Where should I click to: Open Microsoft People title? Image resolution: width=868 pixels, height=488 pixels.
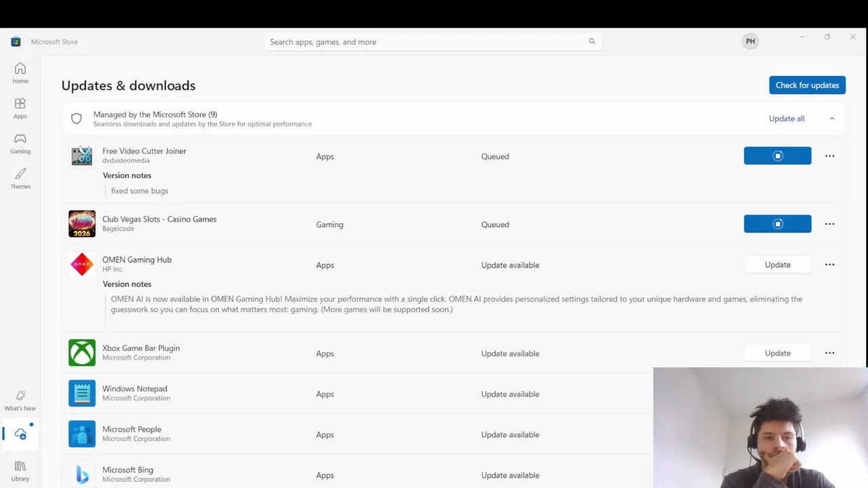(132, 429)
